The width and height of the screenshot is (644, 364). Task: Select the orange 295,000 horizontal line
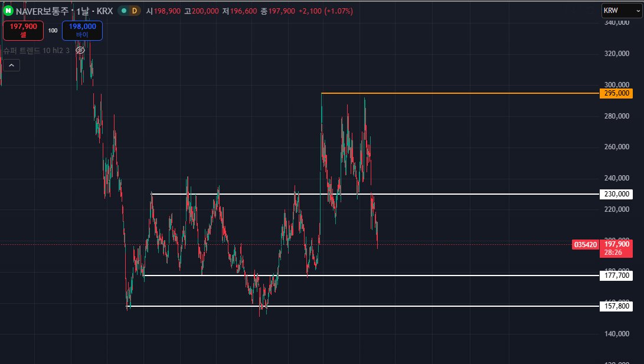(x=460, y=93)
